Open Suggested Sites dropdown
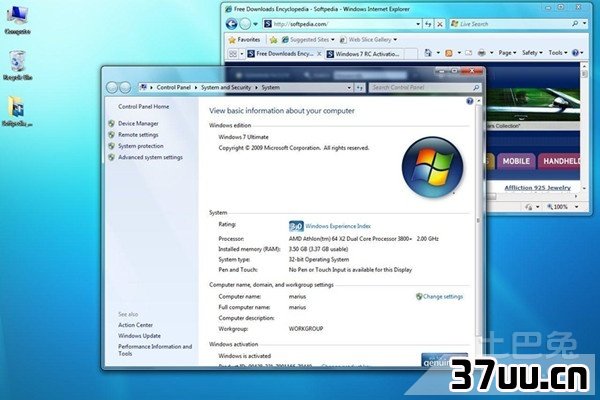The image size is (600, 400). tap(308, 39)
